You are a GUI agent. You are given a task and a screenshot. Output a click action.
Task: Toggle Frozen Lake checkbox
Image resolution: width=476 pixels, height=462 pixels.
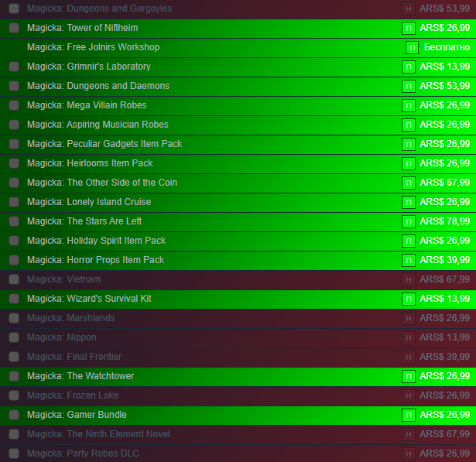coord(14,395)
